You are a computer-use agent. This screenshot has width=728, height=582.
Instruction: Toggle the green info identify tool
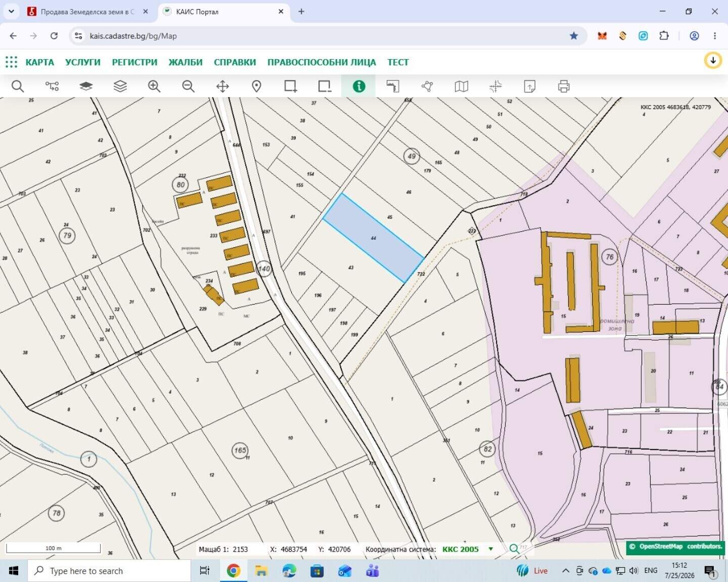pyautogui.click(x=359, y=86)
